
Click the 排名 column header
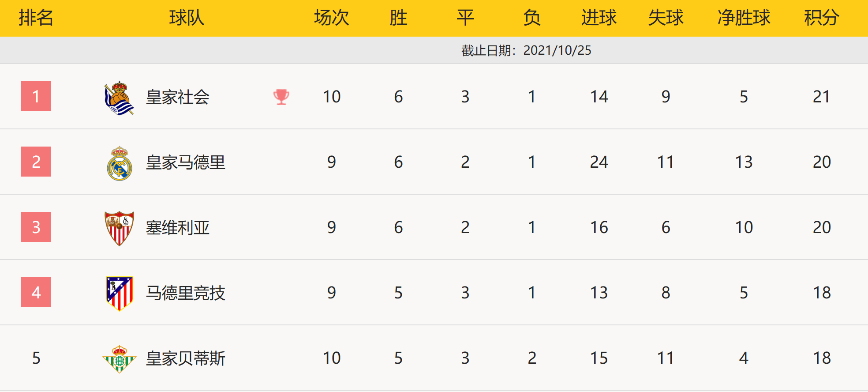36,18
